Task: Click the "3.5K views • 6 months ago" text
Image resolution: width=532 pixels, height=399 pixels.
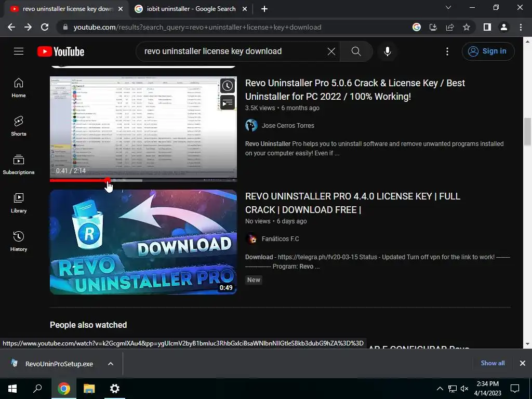Action: (x=282, y=108)
